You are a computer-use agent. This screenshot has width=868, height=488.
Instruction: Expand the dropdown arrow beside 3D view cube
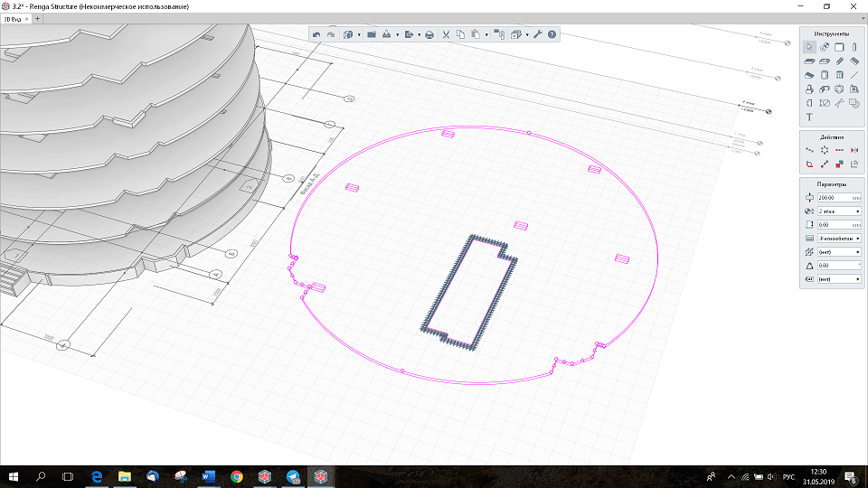(359, 35)
